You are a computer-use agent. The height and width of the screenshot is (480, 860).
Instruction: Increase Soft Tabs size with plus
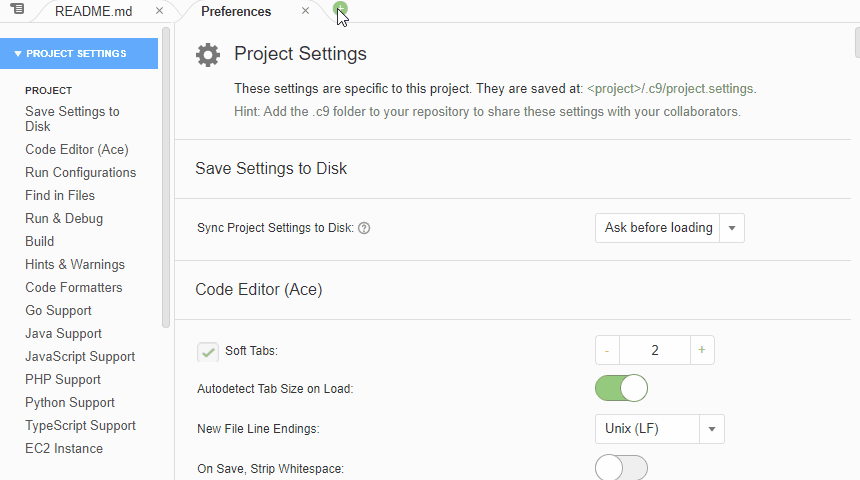701,350
